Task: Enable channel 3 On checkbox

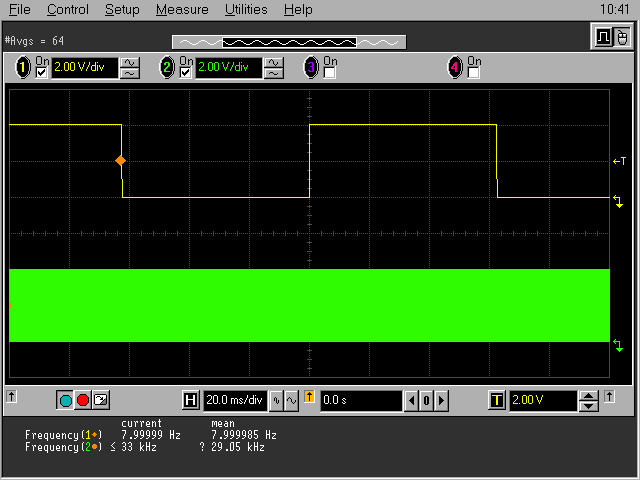Action: point(329,73)
